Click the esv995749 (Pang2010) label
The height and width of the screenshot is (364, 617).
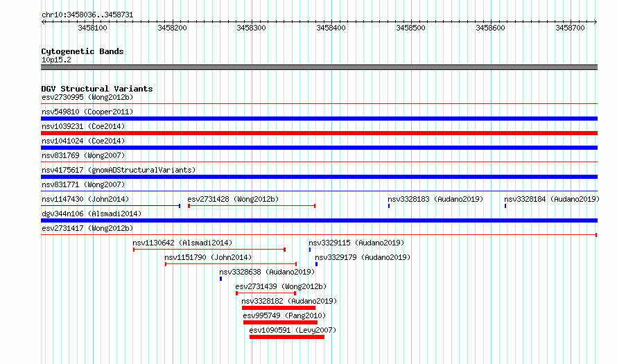coord(284,315)
